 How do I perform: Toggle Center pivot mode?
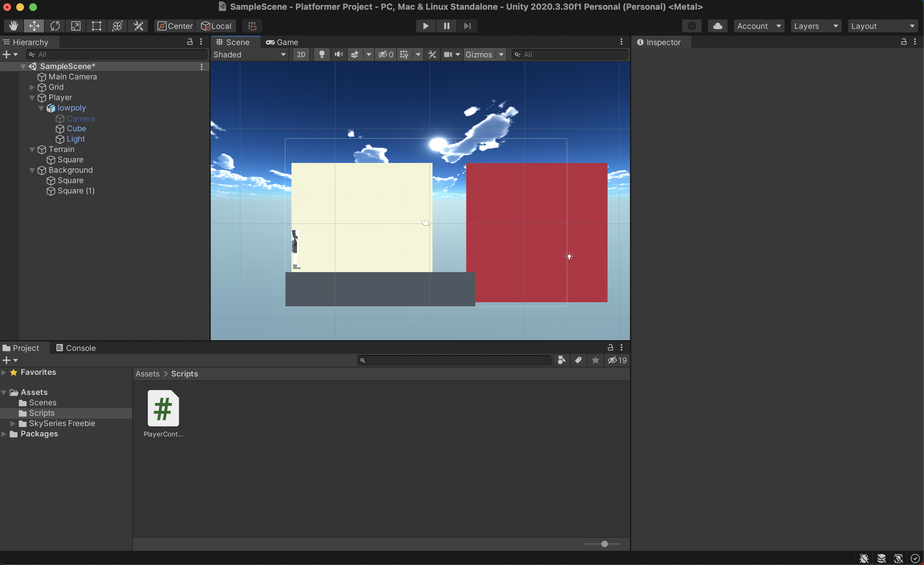(175, 26)
